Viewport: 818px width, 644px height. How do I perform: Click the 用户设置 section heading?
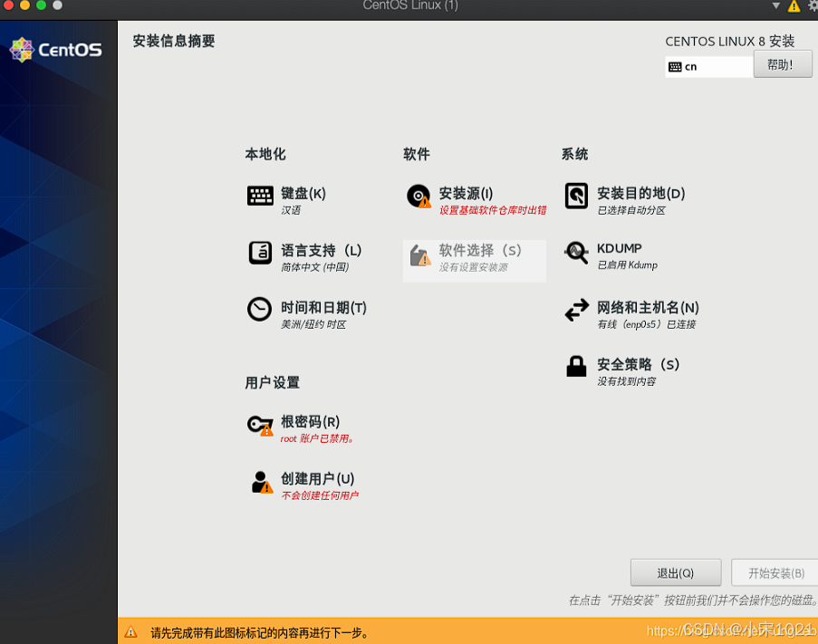point(273,383)
